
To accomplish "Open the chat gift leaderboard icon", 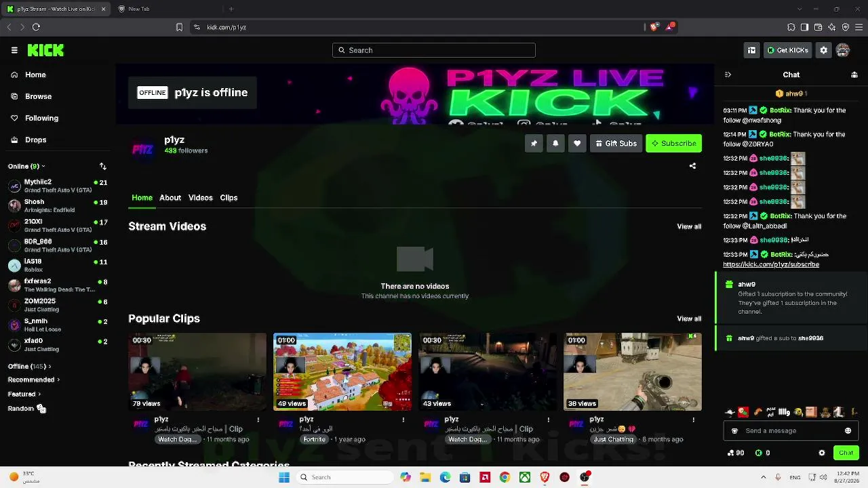I will click(854, 75).
